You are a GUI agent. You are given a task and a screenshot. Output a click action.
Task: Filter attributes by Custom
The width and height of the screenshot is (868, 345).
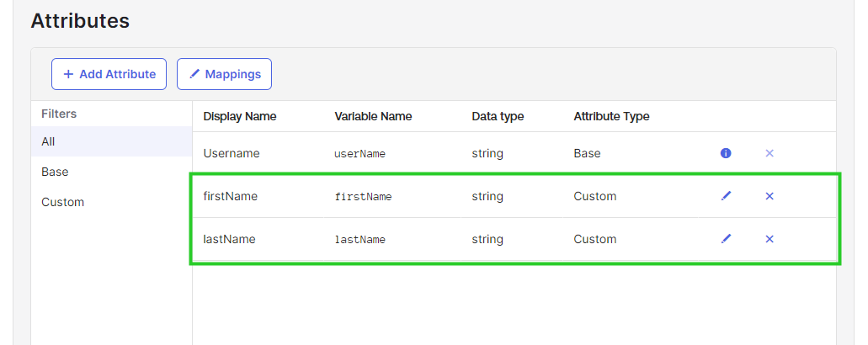[x=112, y=202]
